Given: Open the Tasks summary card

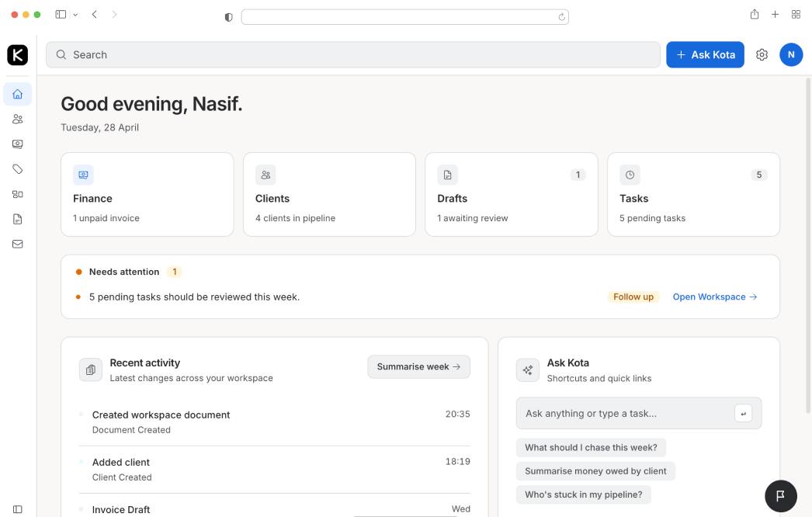Looking at the screenshot, I should click(x=693, y=194).
